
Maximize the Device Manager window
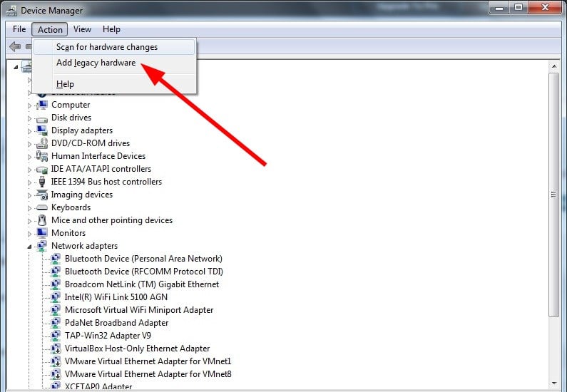[519, 7]
